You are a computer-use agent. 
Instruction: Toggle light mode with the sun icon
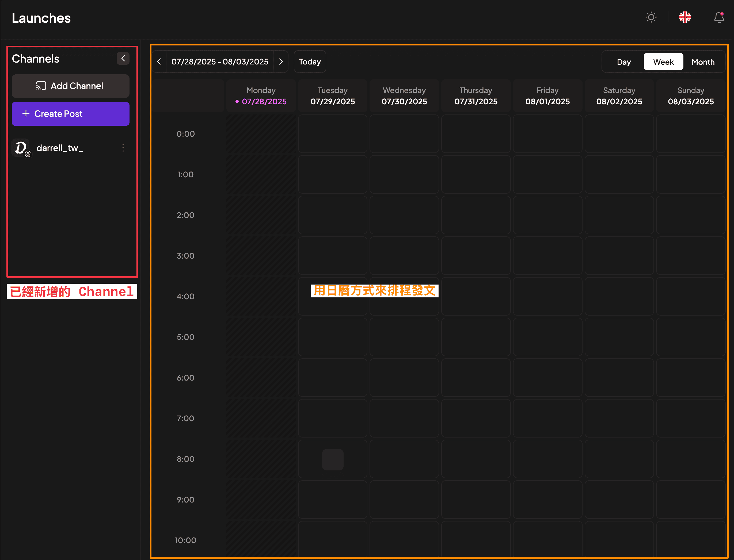(x=651, y=17)
